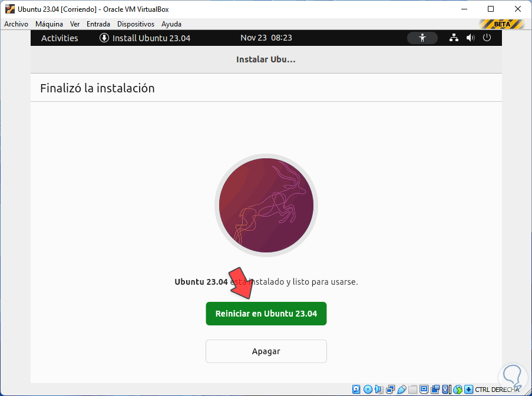Viewport: 532px width, 396px height.
Task: Minimize the VirtualBox window
Action: point(464,9)
